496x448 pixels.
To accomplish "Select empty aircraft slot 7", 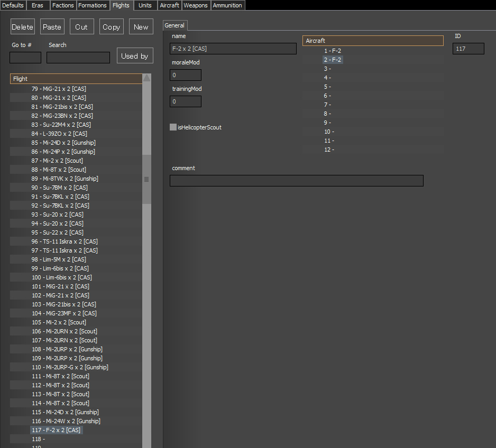I will 327,105.
